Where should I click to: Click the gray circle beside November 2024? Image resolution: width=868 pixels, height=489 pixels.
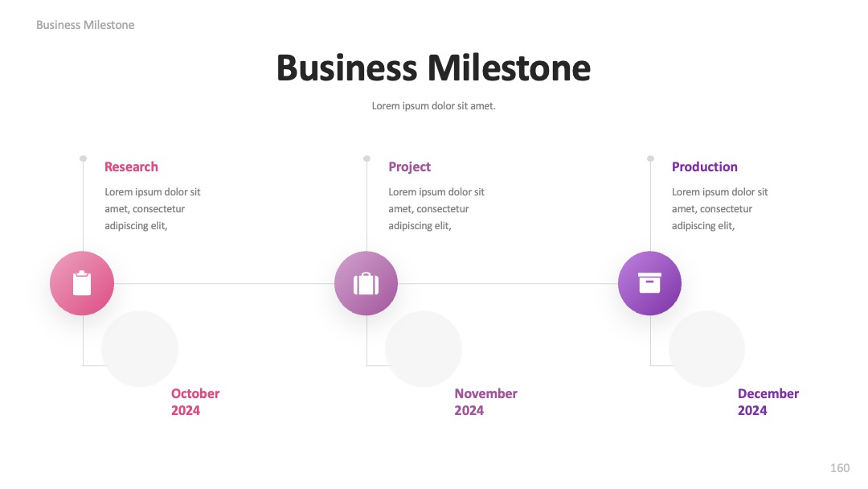pos(424,348)
